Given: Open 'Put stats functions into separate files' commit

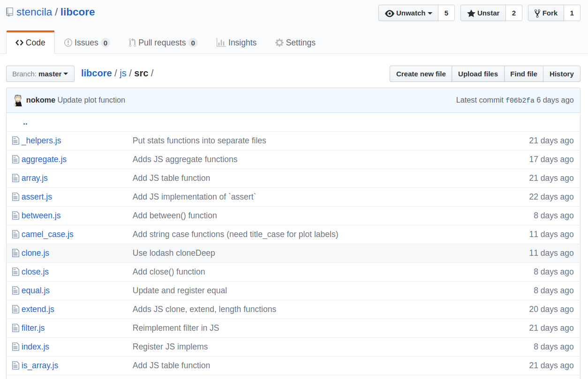Looking at the screenshot, I should click(x=199, y=141).
